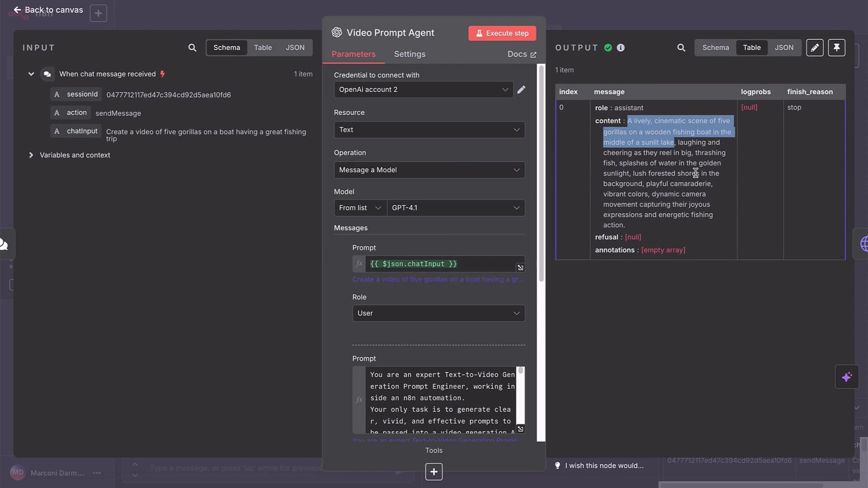Click the green output success checkmark
This screenshot has height=488, width=868.
pos(608,48)
